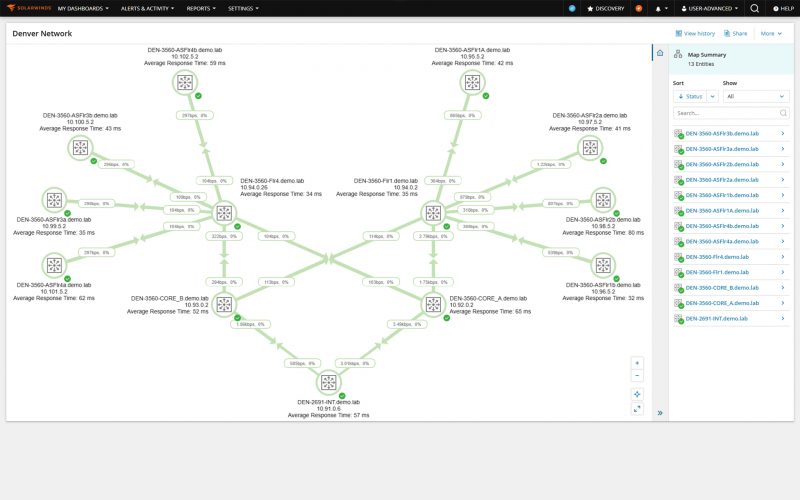The width and height of the screenshot is (800, 500).
Task: Select the DEN-3560-CORE_B node icon on map
Action: pos(224,305)
